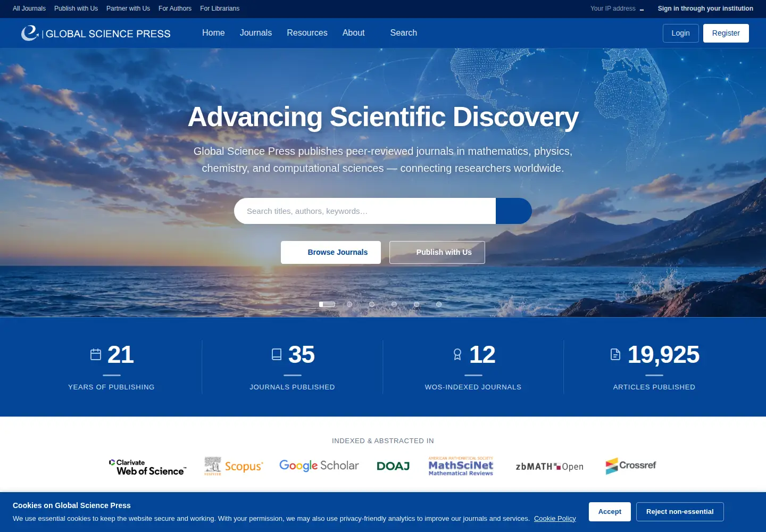Screen dimensions: 766x532
Task: Click the Your IP address text
Action: (x=613, y=9)
